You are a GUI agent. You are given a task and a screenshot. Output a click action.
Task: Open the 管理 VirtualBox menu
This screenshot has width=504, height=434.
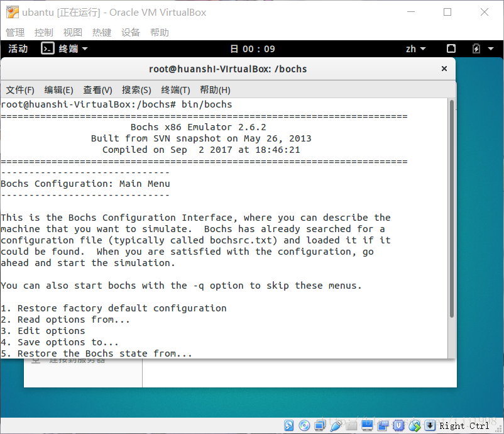coord(15,32)
